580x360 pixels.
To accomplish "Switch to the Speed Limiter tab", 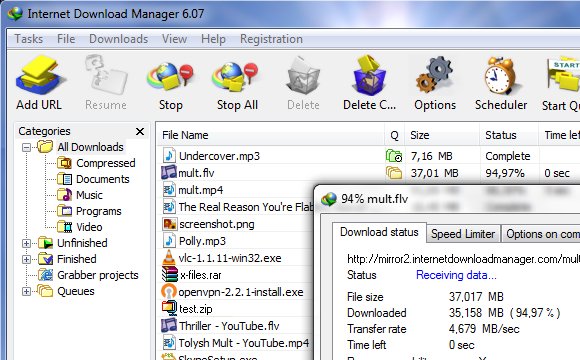I will click(463, 234).
